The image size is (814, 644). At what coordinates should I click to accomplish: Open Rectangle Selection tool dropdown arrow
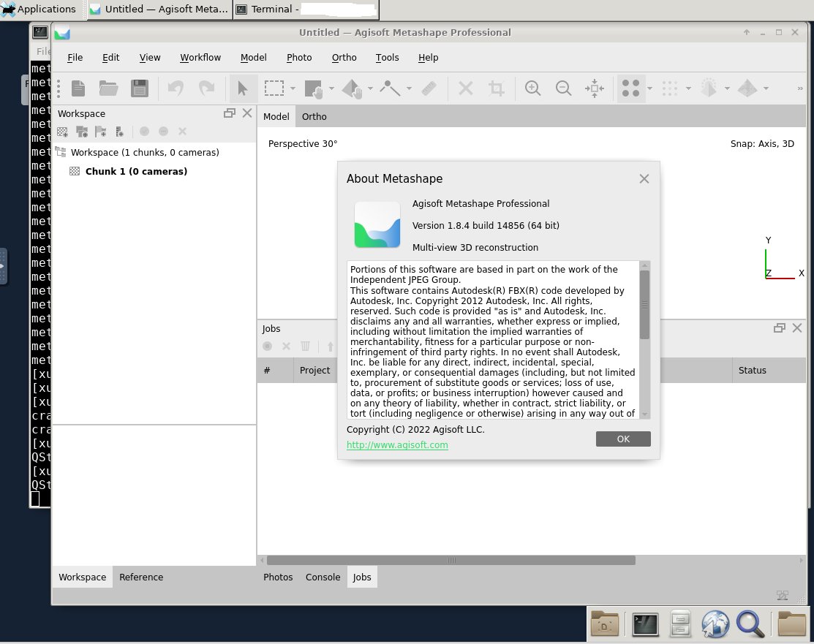pos(293,88)
